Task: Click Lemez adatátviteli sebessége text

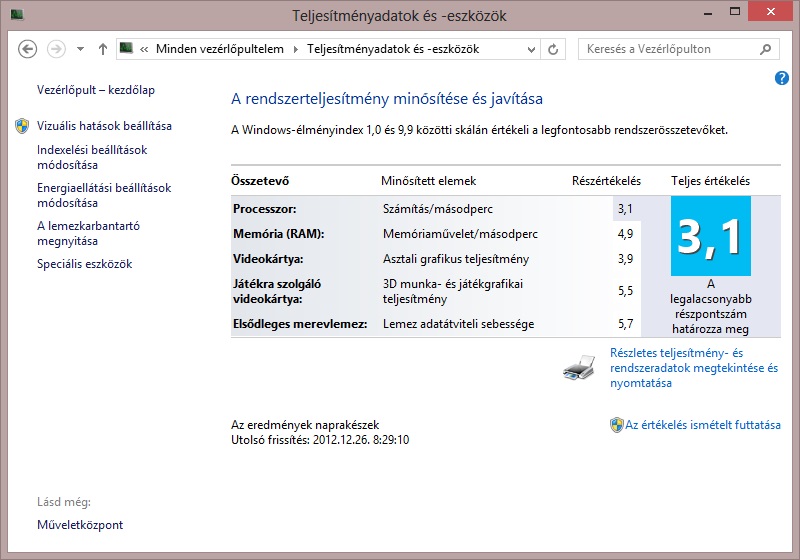Action: 458,324
